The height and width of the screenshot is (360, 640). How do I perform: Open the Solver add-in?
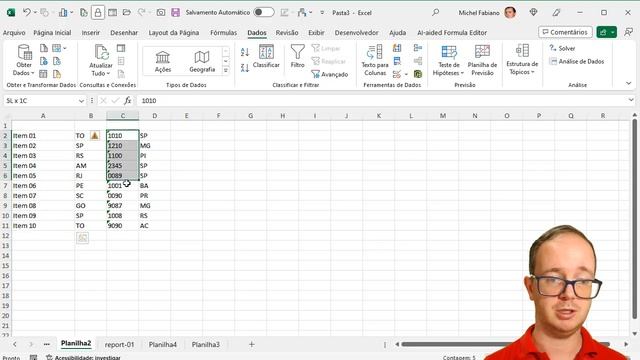(x=562, y=48)
